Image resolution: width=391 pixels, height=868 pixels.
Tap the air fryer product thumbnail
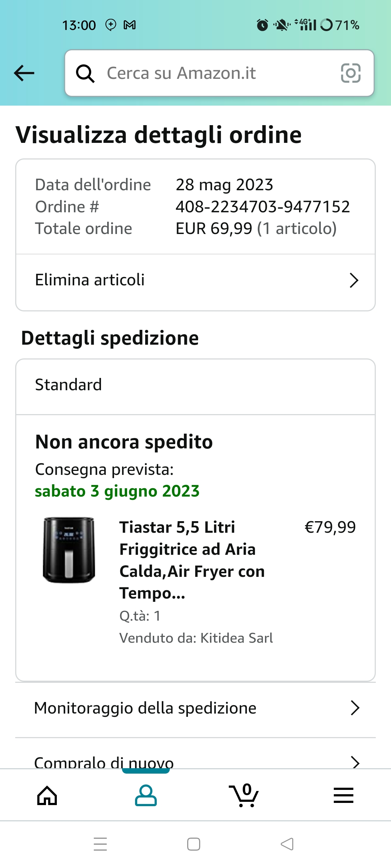pos(69,550)
